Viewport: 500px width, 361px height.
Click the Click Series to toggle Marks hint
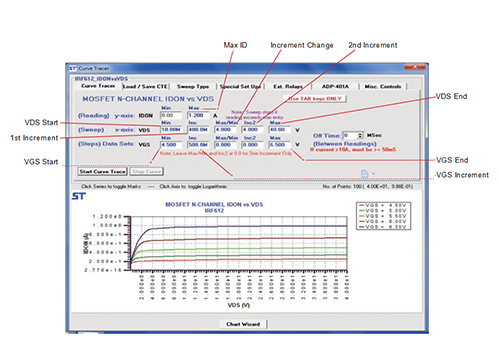111,186
